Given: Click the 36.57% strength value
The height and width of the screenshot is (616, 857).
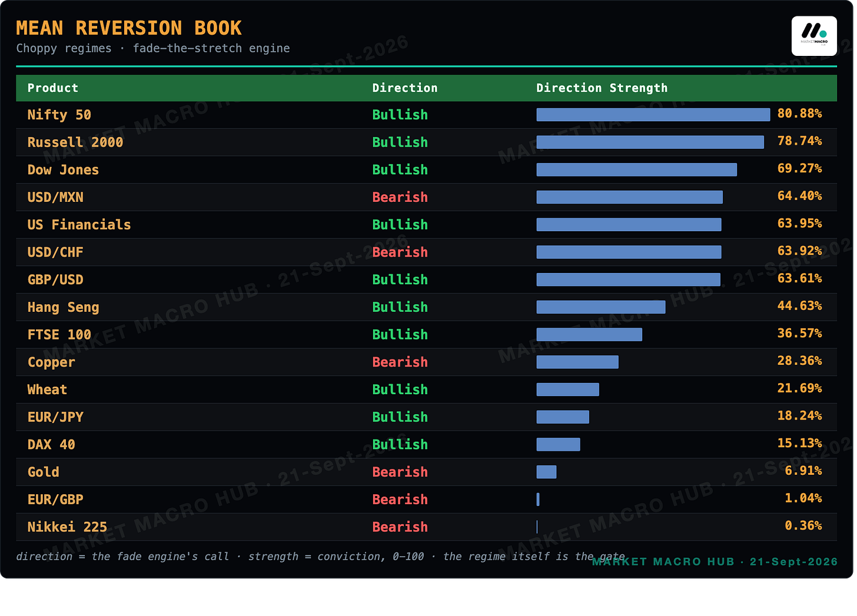Looking at the screenshot, I should coord(799,333).
